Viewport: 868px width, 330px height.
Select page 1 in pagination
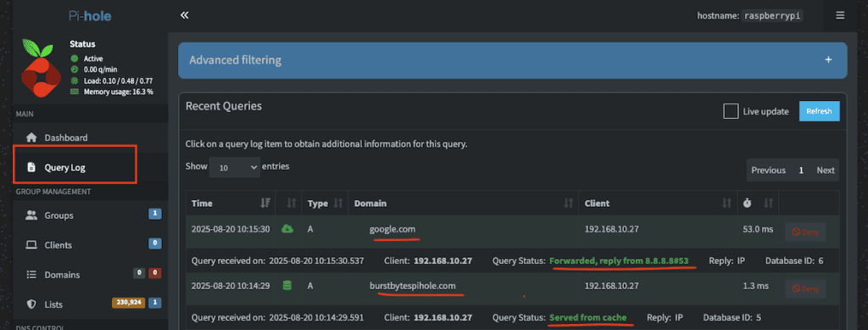pyautogui.click(x=800, y=171)
